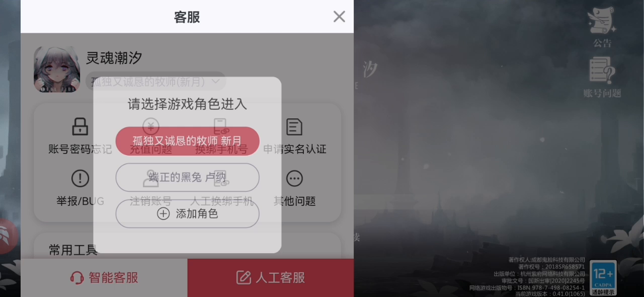The width and height of the screenshot is (644, 297).
Task: Click the plus icon in 添加角色
Action: (164, 214)
